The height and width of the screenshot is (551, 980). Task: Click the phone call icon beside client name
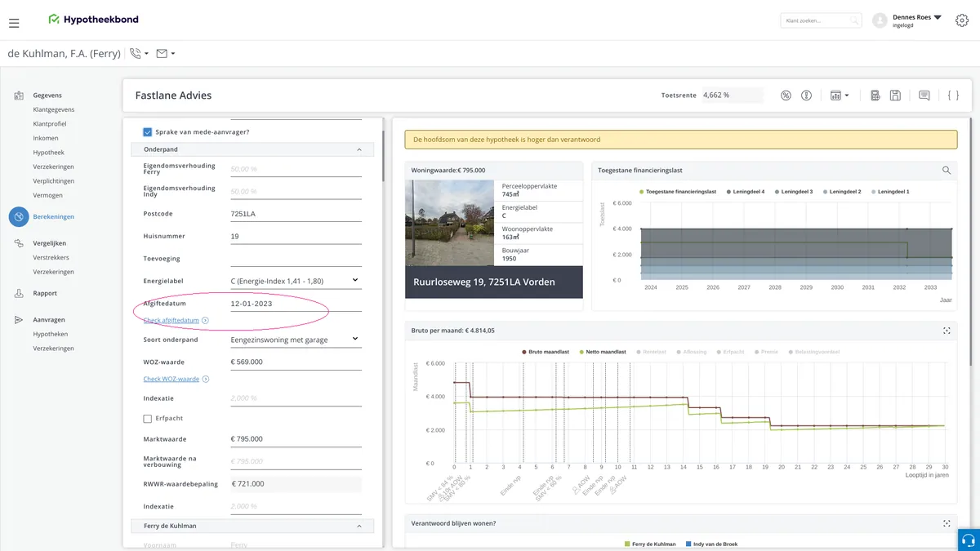pos(136,54)
